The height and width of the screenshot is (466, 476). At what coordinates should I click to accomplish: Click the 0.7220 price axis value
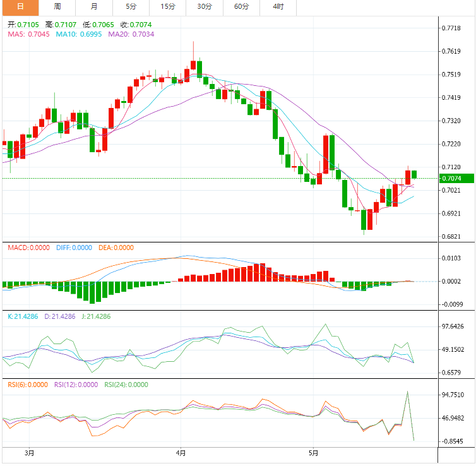(451, 144)
